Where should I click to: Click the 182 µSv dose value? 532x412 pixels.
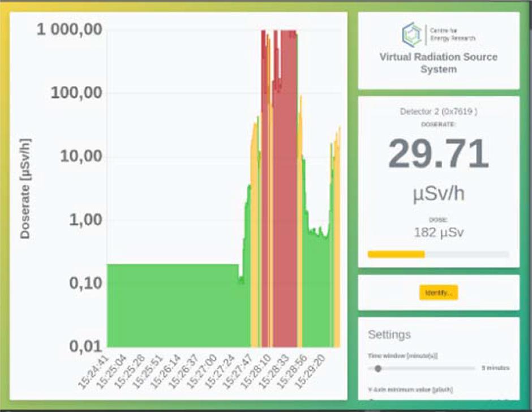coord(439,232)
